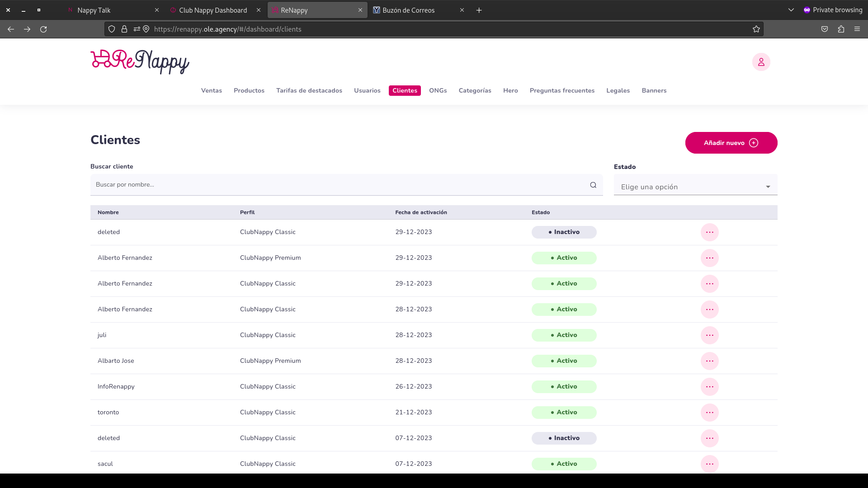Viewport: 868px width, 488px height.
Task: Open three-dots menu for juli row
Action: [709, 335]
